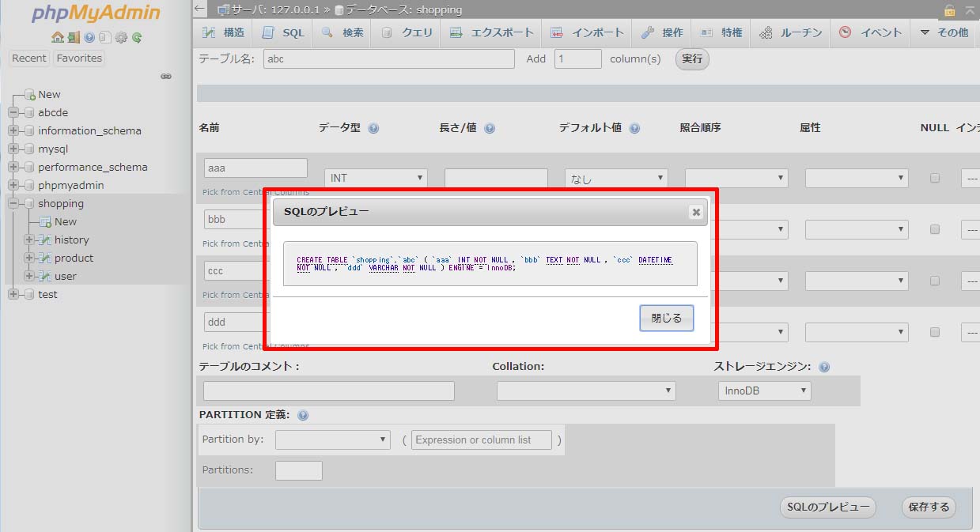The height and width of the screenshot is (532, 980).
Task: Expand the mysql database tree node
Action: [x=13, y=149]
